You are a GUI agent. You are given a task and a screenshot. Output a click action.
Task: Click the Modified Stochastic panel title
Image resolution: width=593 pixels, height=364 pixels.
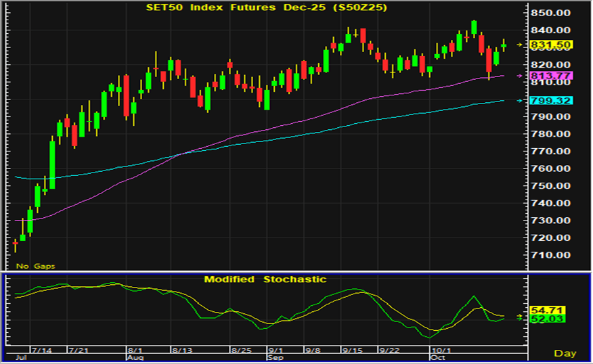pyautogui.click(x=265, y=279)
